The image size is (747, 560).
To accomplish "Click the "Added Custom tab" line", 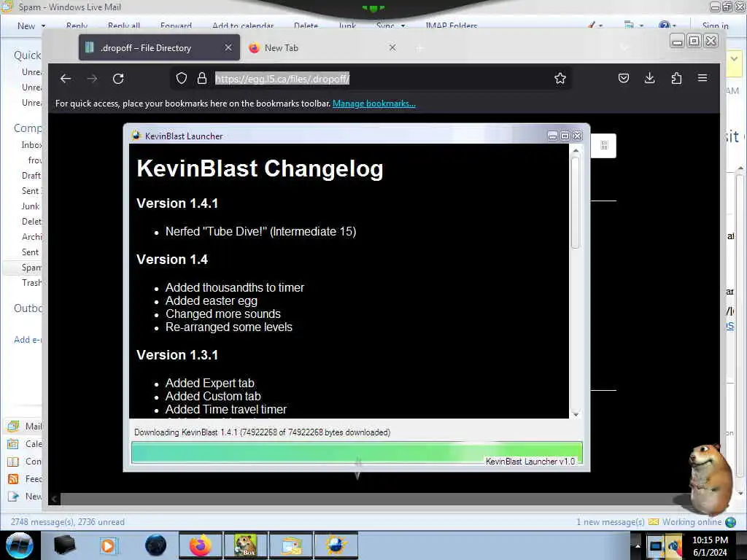I will 213,396.
